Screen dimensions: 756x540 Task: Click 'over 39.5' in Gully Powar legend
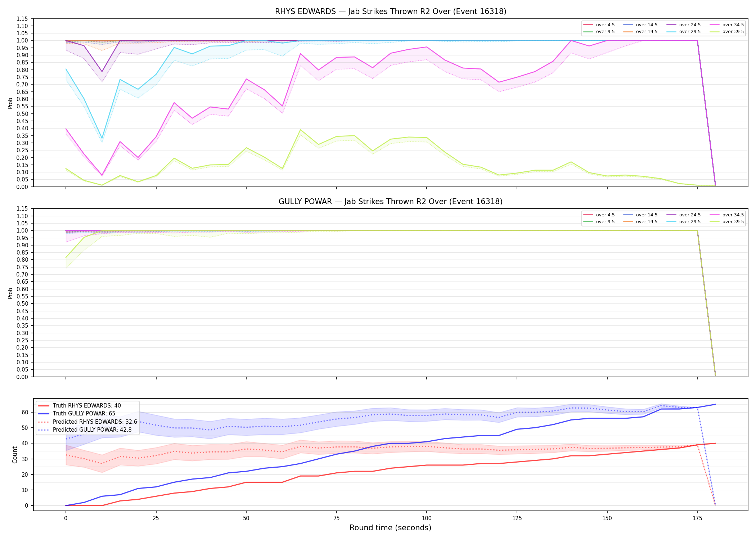(726, 222)
